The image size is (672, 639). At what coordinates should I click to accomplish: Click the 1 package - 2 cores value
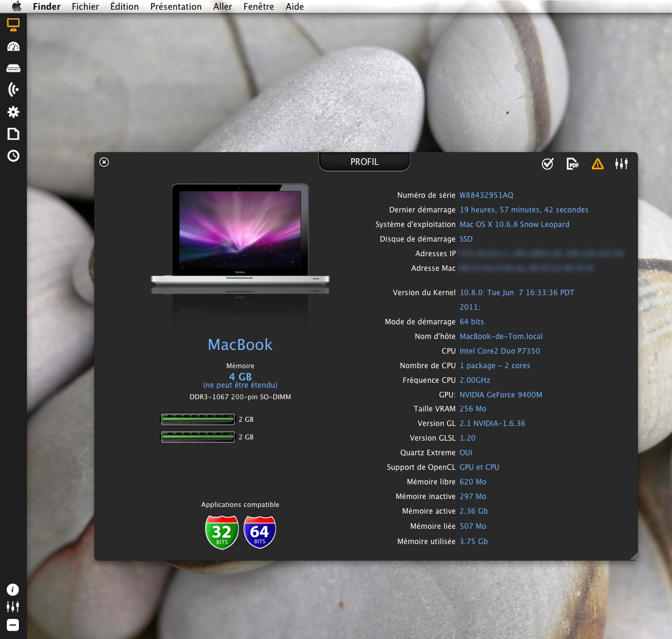pyautogui.click(x=495, y=365)
